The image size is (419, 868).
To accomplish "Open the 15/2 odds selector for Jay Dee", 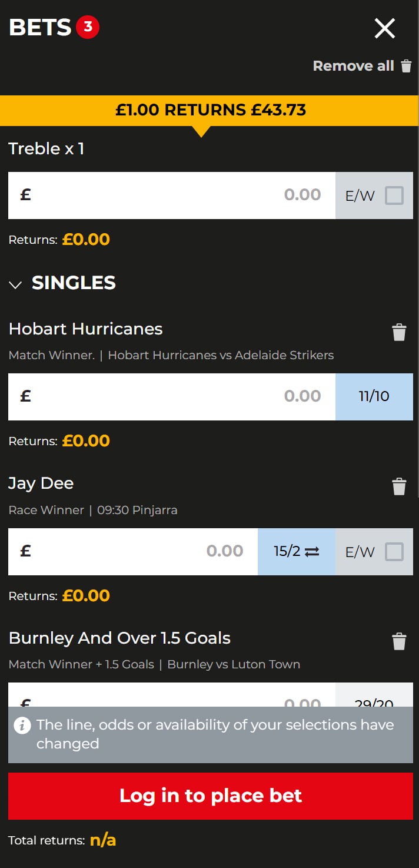I will 297,552.
